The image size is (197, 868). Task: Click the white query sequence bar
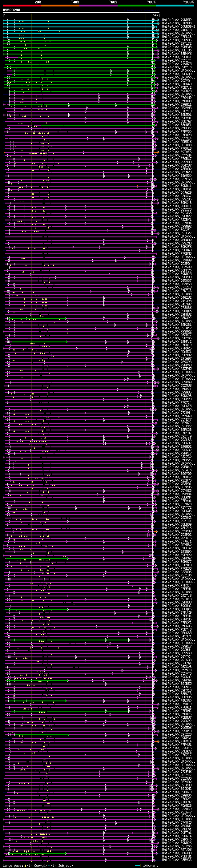[x=81, y=13]
